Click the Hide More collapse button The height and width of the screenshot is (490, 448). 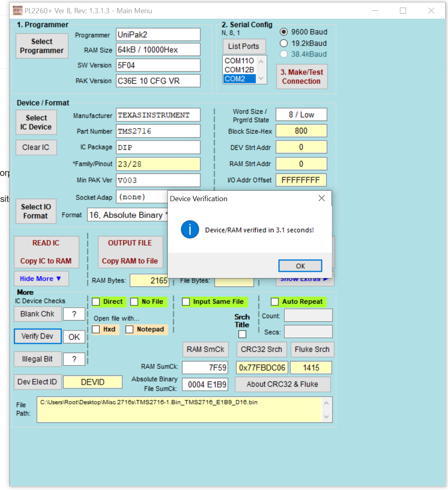tap(41, 278)
